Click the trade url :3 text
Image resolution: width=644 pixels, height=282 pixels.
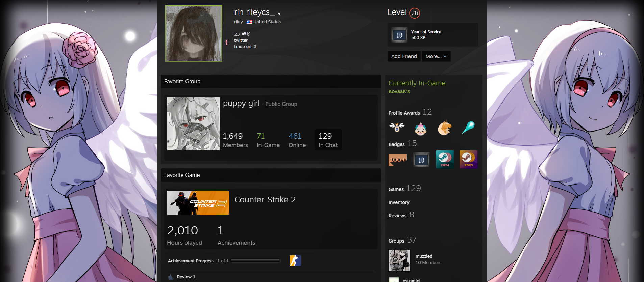tap(245, 47)
